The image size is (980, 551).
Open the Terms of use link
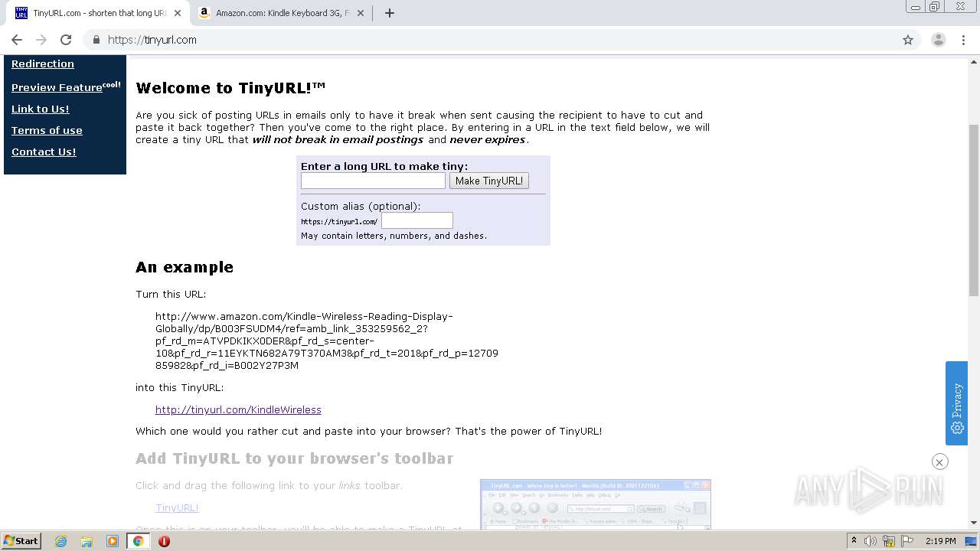pos(47,130)
